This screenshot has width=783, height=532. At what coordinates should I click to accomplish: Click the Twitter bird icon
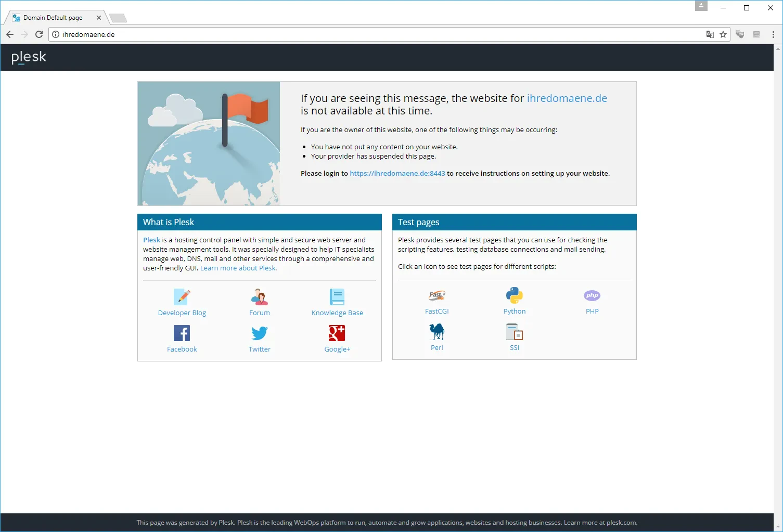[x=260, y=333]
